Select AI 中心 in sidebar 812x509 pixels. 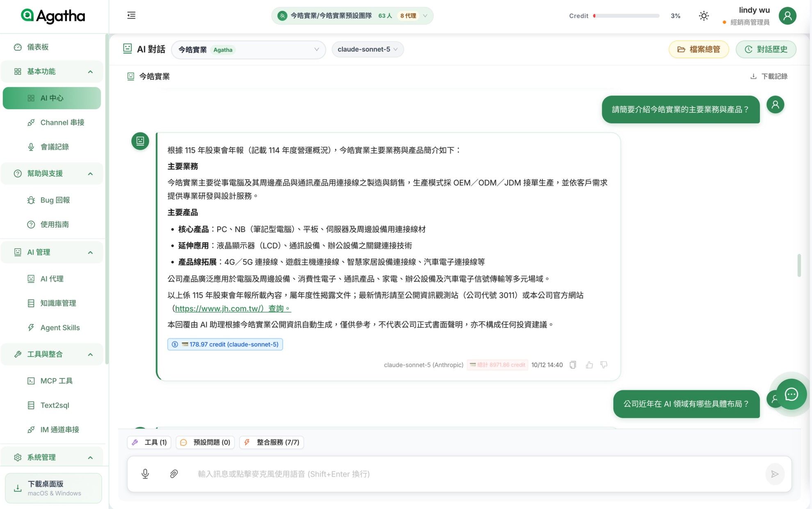point(52,98)
